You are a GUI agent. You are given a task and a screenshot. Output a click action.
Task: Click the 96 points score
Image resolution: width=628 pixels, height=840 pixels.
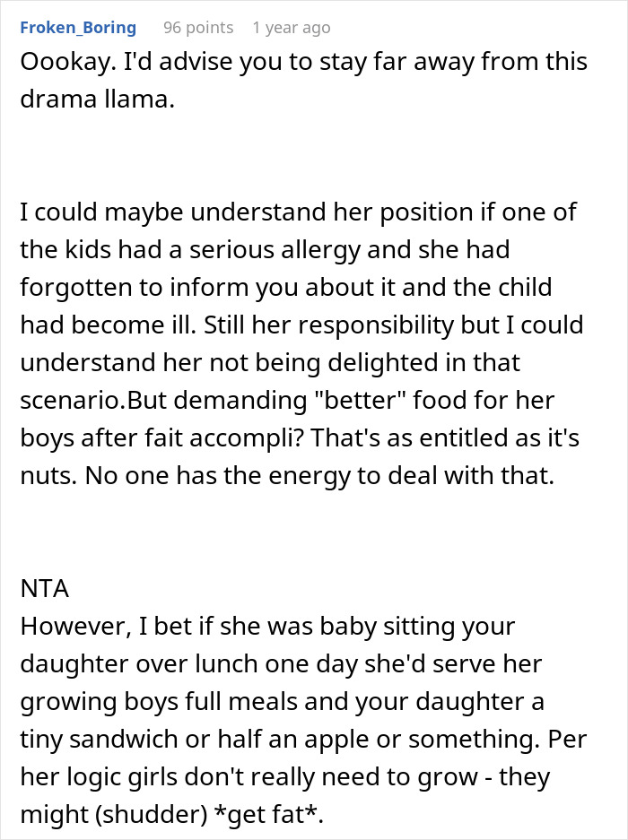[x=198, y=28]
